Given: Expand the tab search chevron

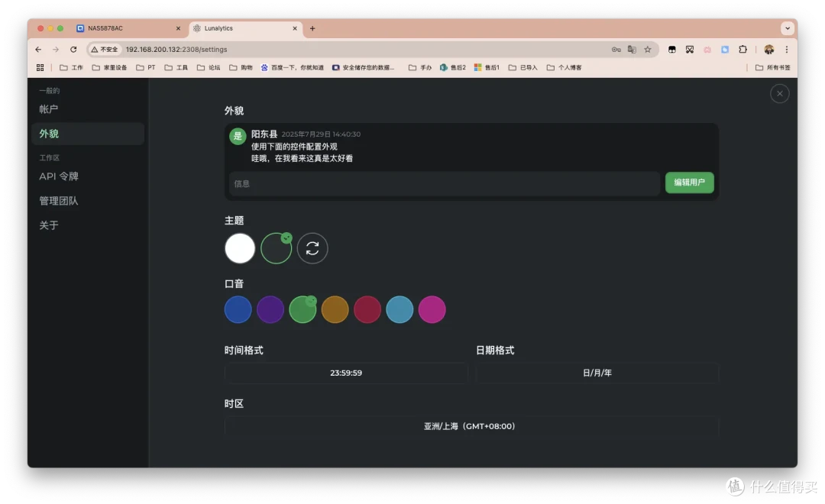Looking at the screenshot, I should pyautogui.click(x=787, y=28).
